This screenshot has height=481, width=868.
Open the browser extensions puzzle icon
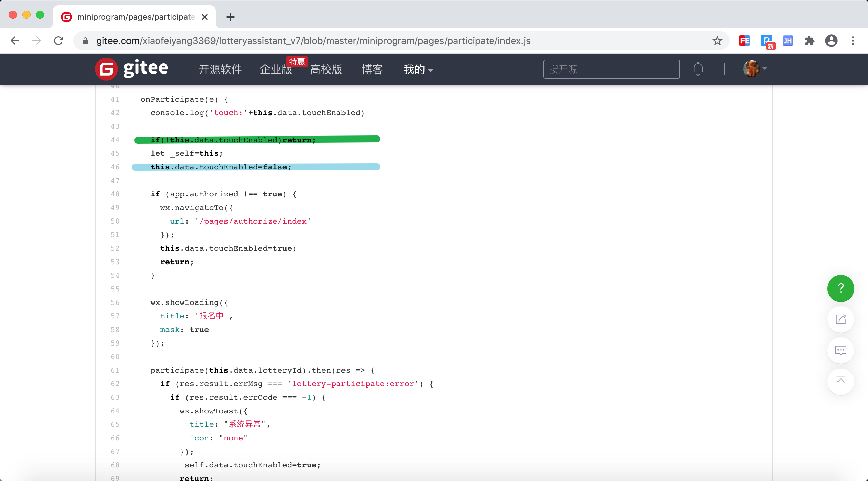[809, 41]
